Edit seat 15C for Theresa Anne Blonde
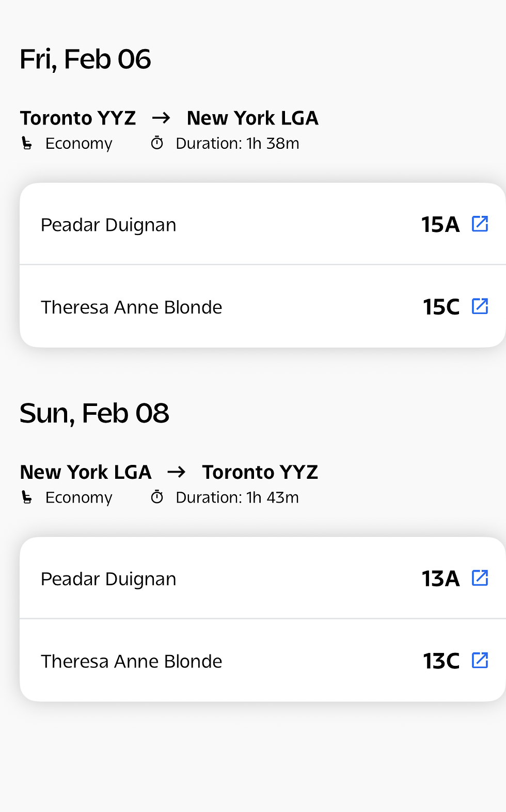506x812 pixels. [480, 306]
